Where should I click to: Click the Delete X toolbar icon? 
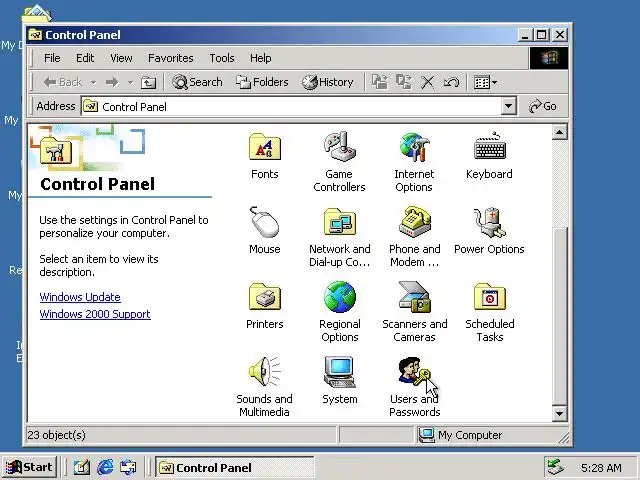coord(427,82)
